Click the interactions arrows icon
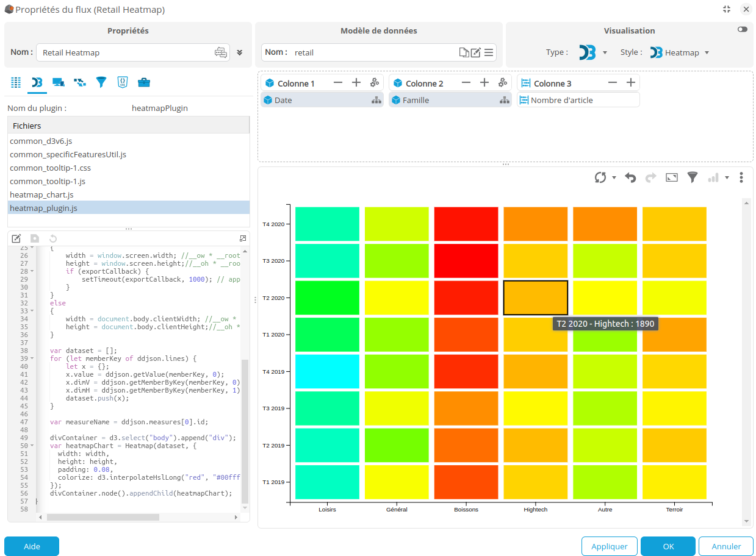This screenshot has height=556, width=756. 80,82
